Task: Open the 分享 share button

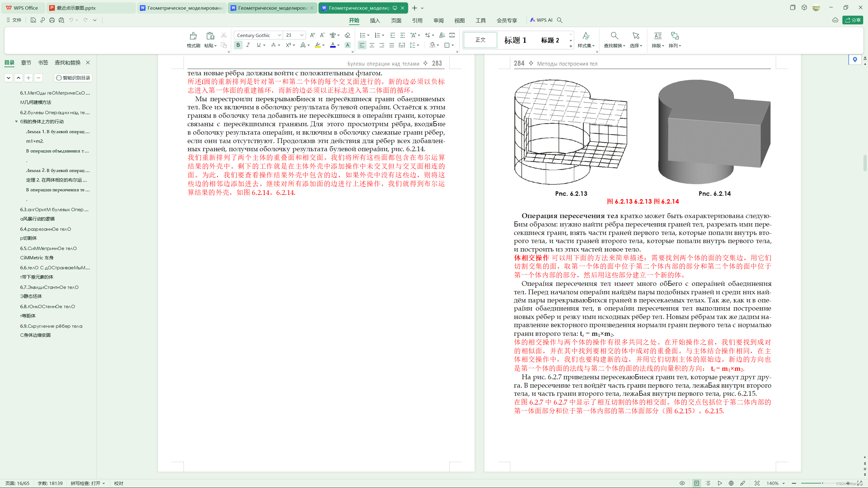Action: [x=853, y=20]
